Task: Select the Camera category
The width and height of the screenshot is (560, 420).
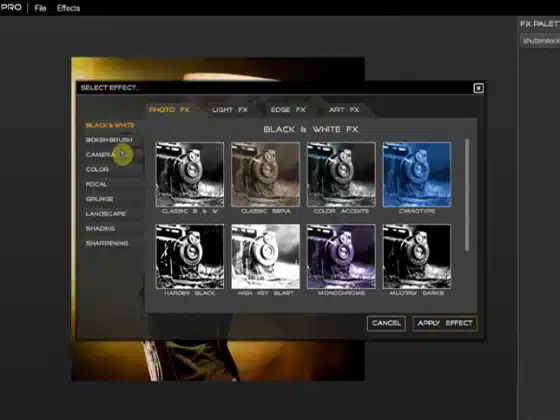Action: tap(100, 155)
